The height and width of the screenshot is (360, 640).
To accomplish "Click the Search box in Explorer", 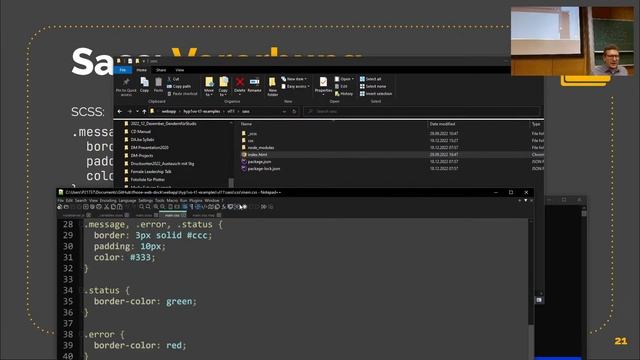I will coord(422,111).
